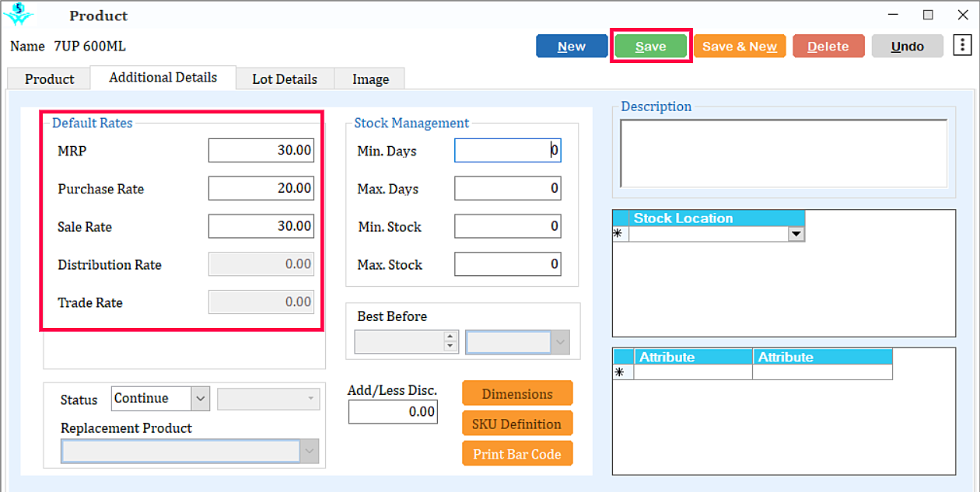This screenshot has height=492, width=980.
Task: Click the Print Bar Code button
Action: [x=517, y=454]
